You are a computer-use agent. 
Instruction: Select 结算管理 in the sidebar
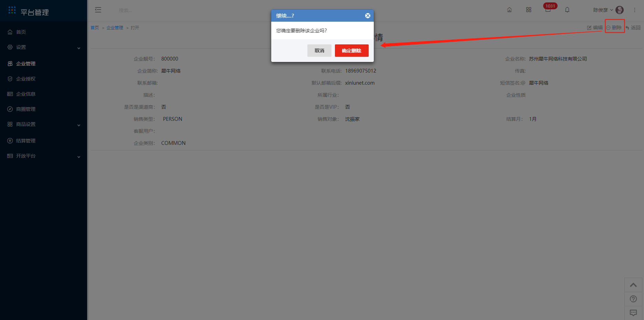[x=43, y=141]
